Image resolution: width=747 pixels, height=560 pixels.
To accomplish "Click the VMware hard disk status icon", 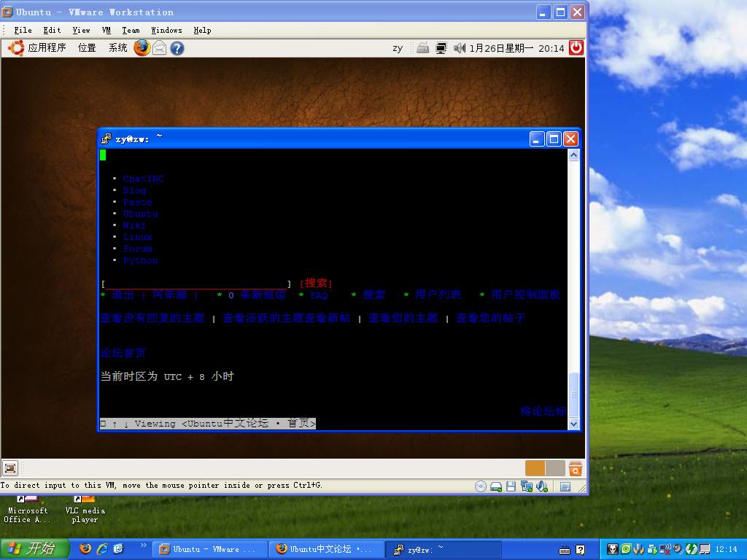I will coord(496,486).
